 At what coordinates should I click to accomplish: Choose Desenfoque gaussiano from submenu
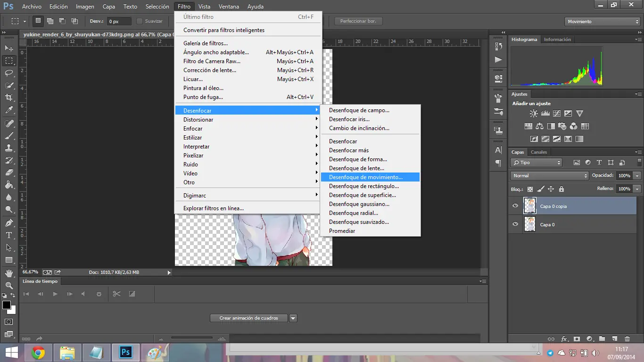coord(370,204)
